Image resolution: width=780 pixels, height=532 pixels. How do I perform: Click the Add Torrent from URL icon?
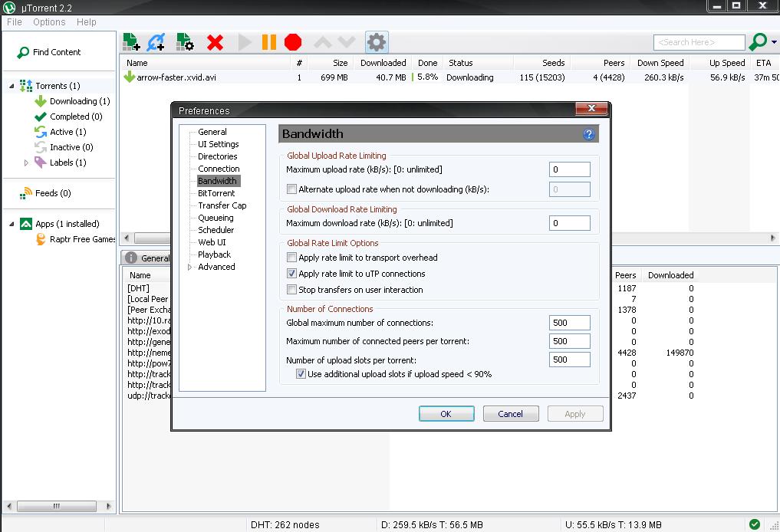point(156,42)
